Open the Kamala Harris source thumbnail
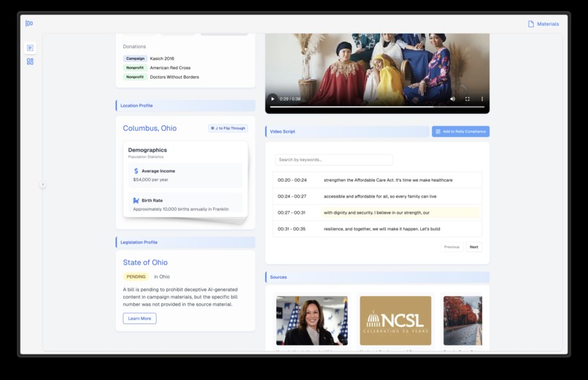588x380 pixels. click(x=312, y=321)
